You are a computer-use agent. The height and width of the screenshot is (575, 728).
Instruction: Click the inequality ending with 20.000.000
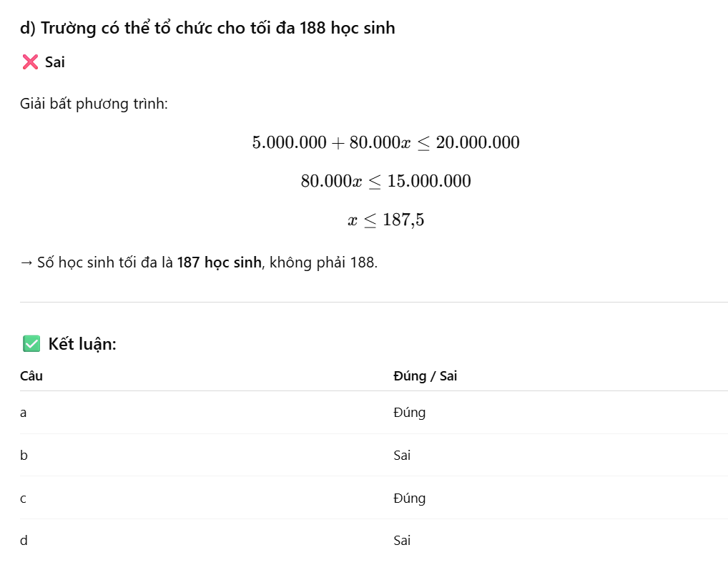click(385, 142)
